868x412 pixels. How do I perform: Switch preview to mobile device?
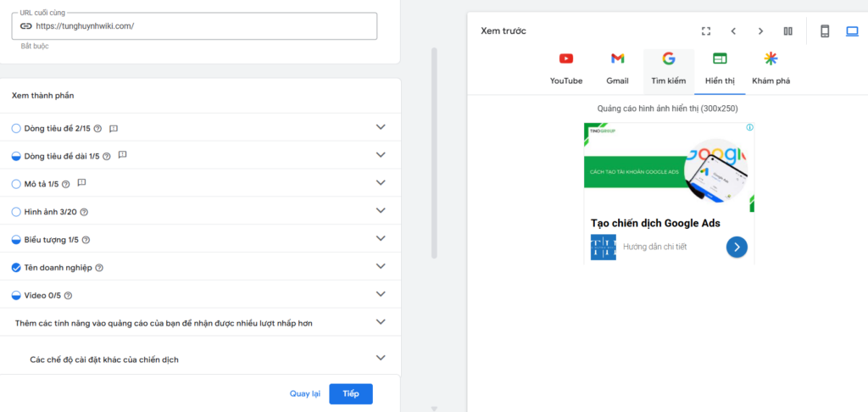pos(825,31)
